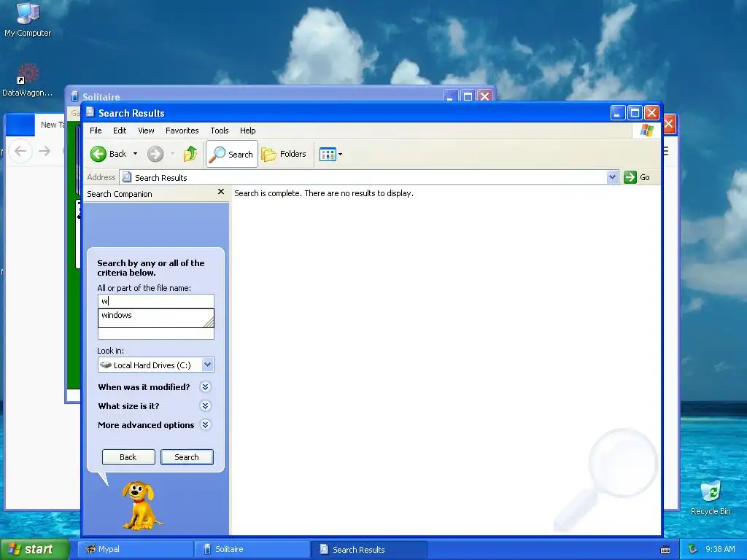Select the My Computer desktop icon
The width and height of the screenshot is (747, 560).
(x=28, y=19)
